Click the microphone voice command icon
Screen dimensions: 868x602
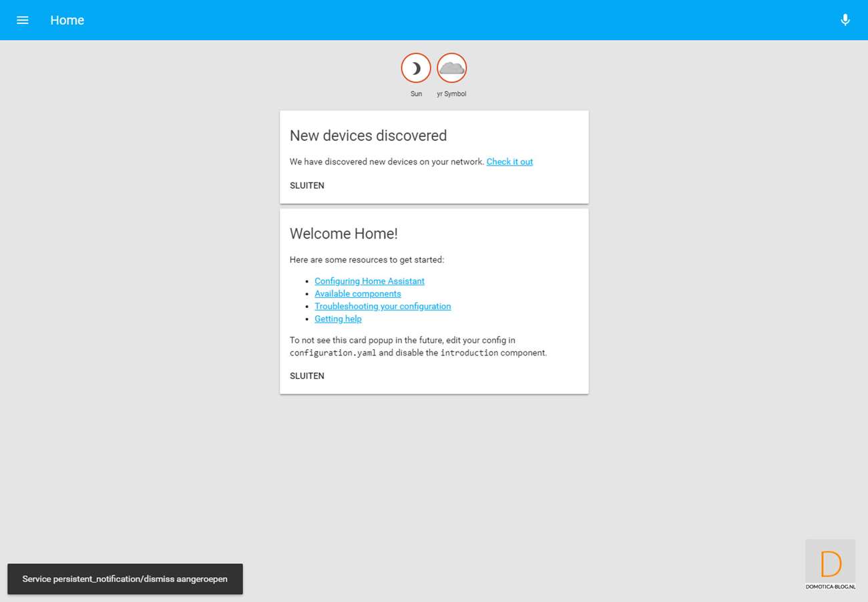845,20
